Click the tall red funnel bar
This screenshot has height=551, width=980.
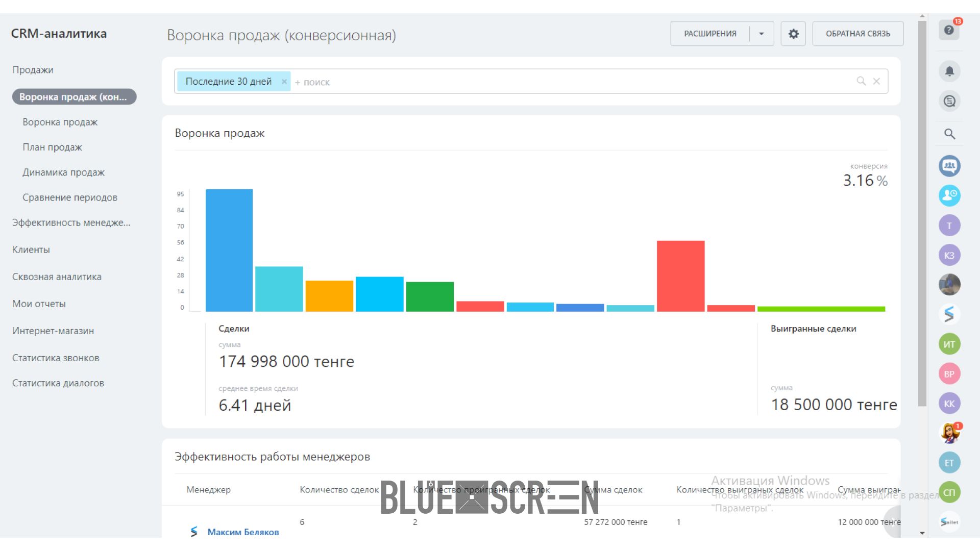(680, 276)
